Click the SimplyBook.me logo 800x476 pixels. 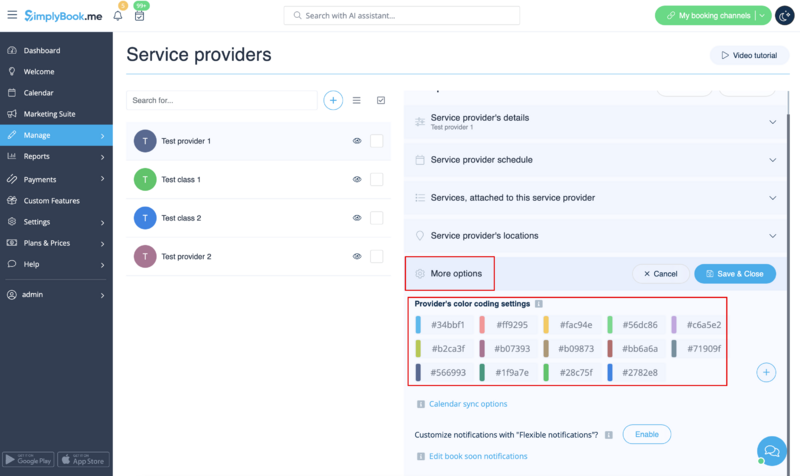tap(63, 16)
